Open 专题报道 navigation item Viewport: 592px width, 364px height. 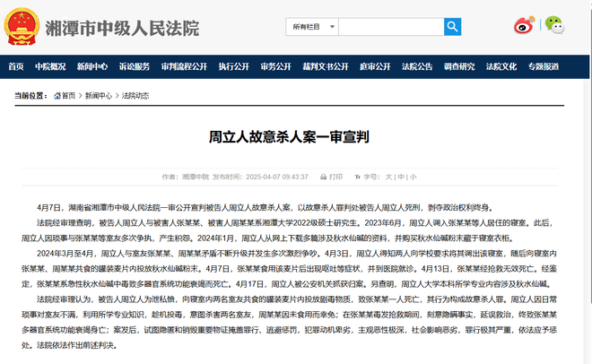click(544, 66)
